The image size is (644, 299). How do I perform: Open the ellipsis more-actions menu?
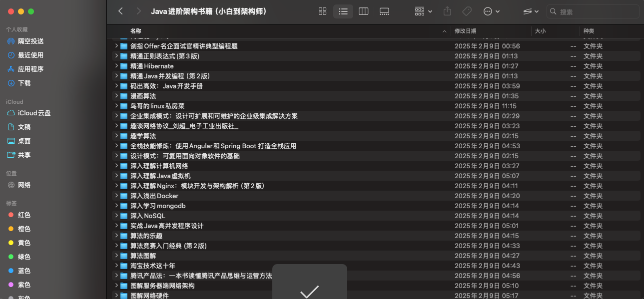(492, 11)
